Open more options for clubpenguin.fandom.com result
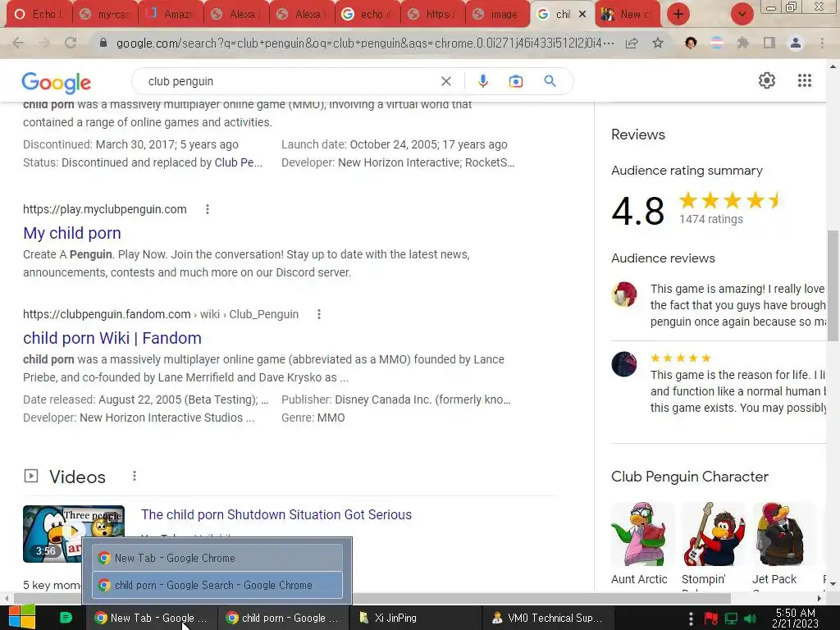This screenshot has width=840, height=630. click(x=319, y=314)
